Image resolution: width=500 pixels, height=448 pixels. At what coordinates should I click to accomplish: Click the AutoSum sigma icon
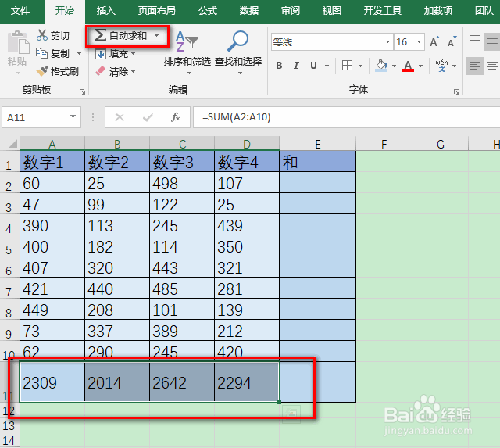100,35
